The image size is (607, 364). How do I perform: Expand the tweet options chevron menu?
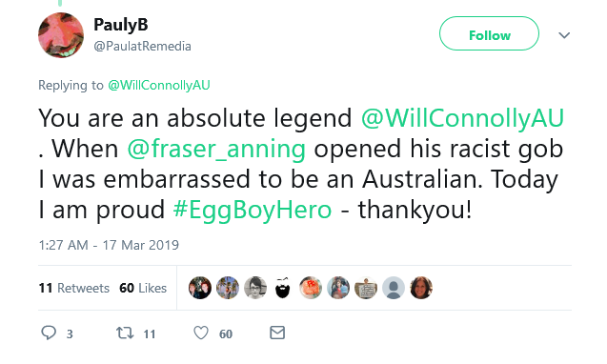[x=564, y=35]
